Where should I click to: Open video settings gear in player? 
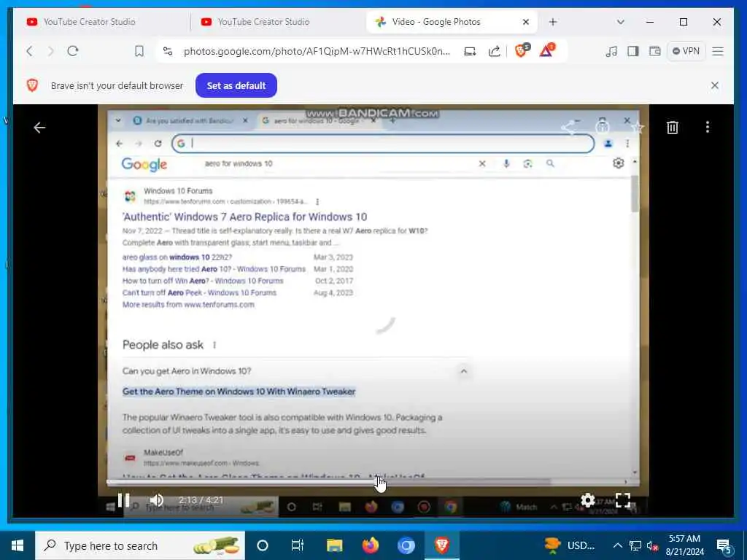pos(587,500)
